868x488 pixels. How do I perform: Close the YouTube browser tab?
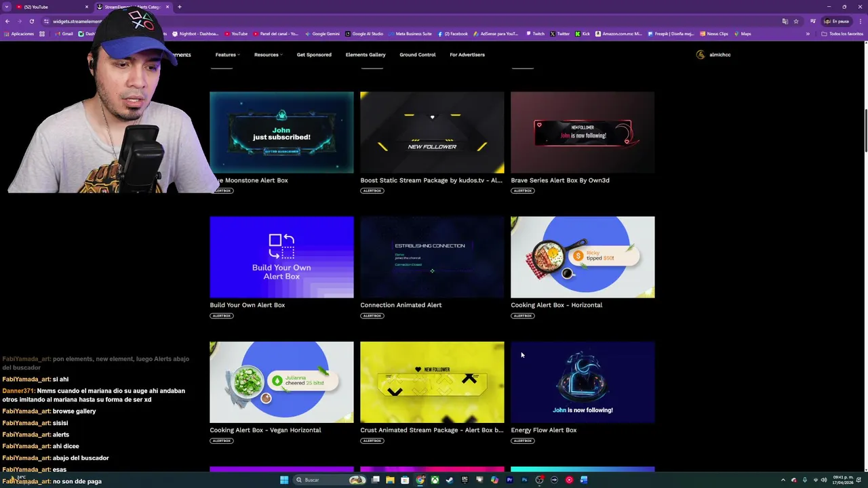click(x=87, y=7)
